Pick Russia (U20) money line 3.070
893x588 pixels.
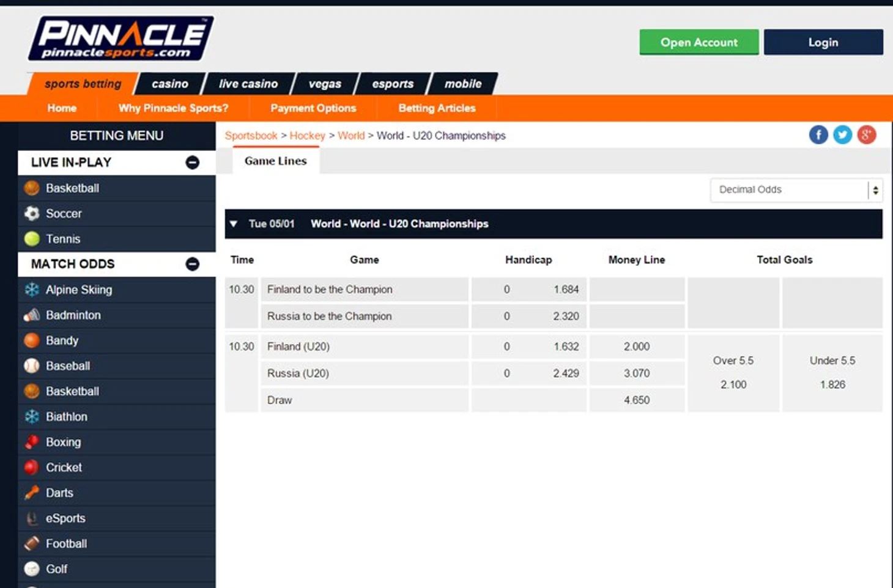coord(637,373)
